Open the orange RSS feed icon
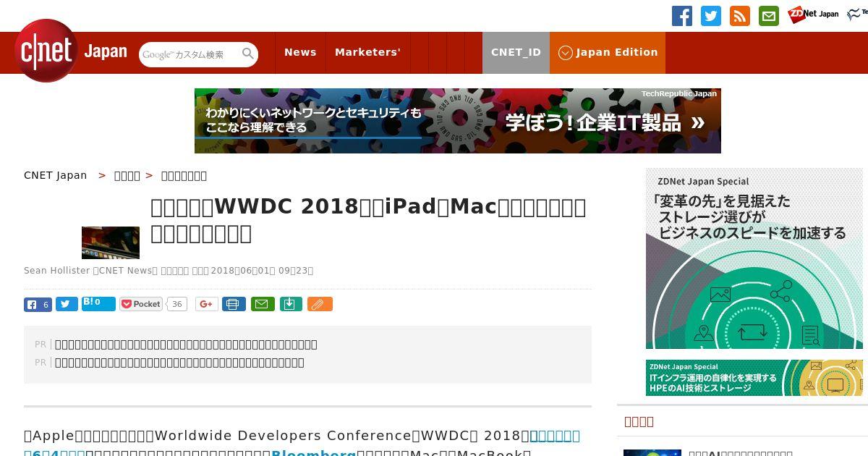The image size is (868, 456). click(740, 16)
